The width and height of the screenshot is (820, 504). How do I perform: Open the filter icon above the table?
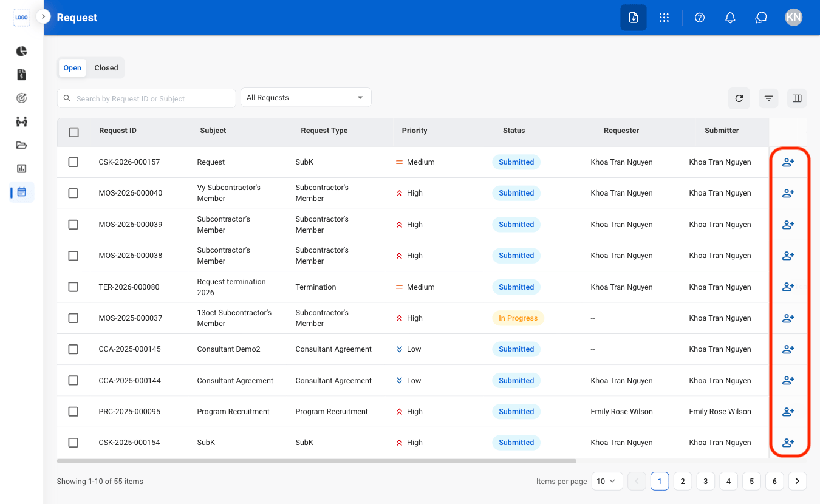pyautogui.click(x=768, y=98)
